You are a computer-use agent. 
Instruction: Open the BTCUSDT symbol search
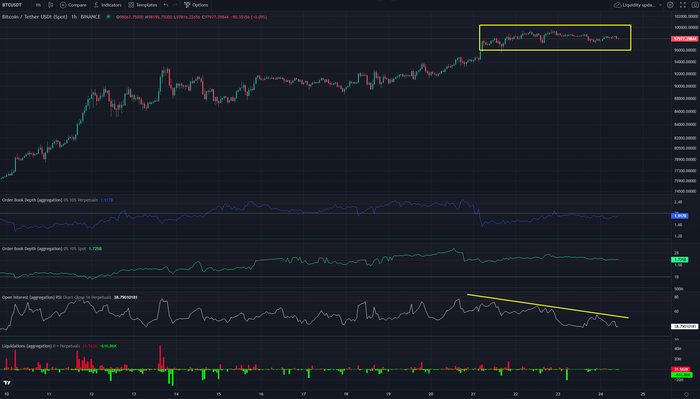point(12,5)
